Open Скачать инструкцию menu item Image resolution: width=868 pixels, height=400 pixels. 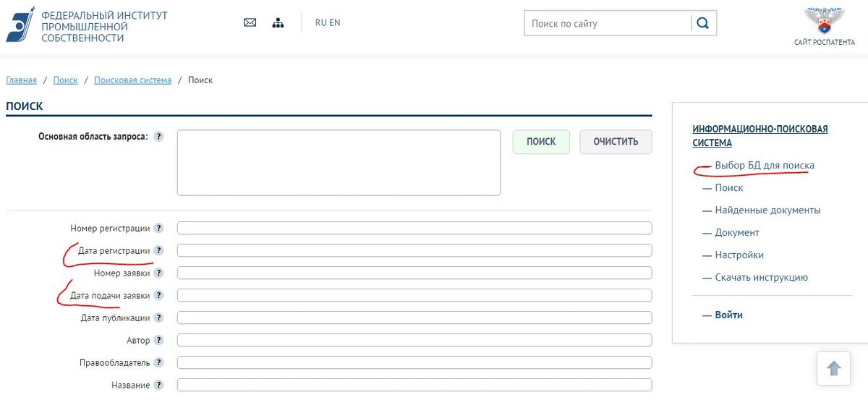(761, 278)
